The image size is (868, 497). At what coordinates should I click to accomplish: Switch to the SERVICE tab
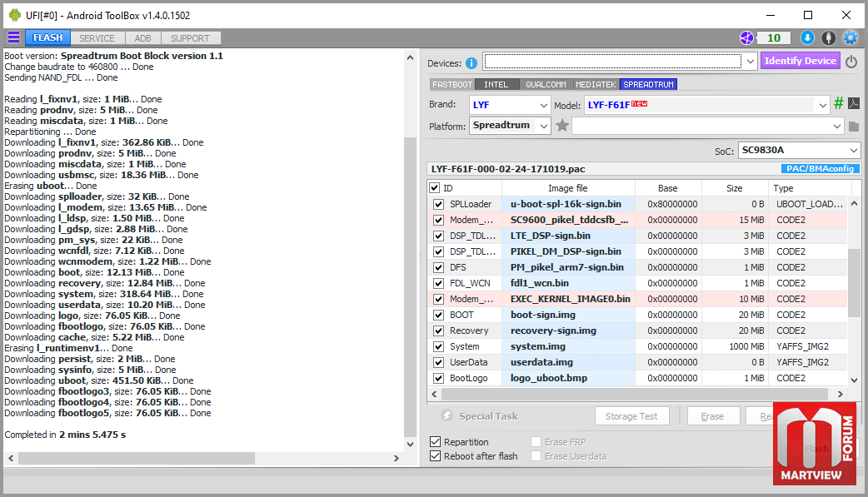(97, 38)
